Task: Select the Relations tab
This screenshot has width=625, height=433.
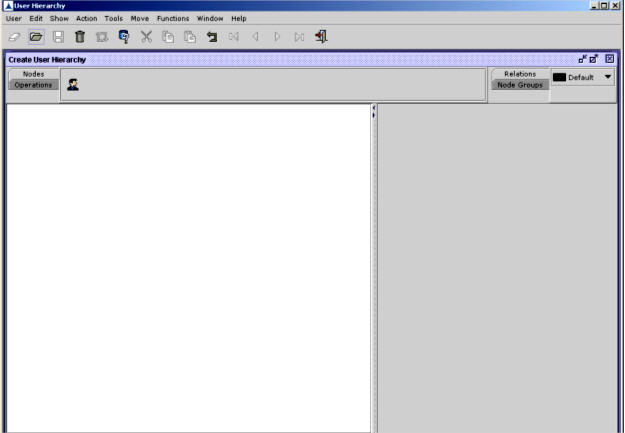Action: 520,74
